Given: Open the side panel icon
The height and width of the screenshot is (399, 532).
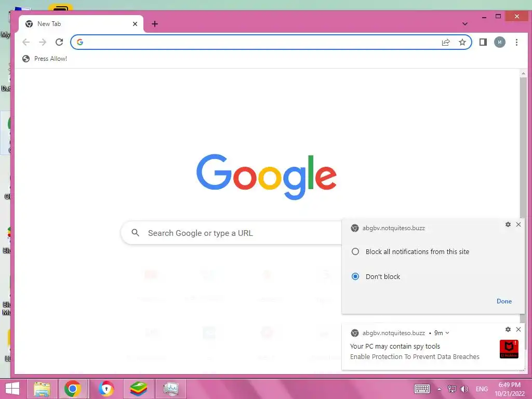Looking at the screenshot, I should click(483, 42).
